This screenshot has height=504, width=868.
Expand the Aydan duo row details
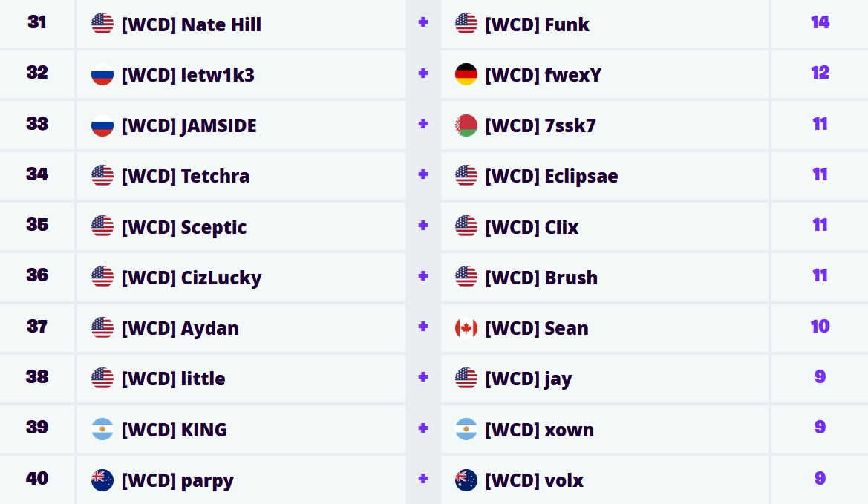point(423,327)
